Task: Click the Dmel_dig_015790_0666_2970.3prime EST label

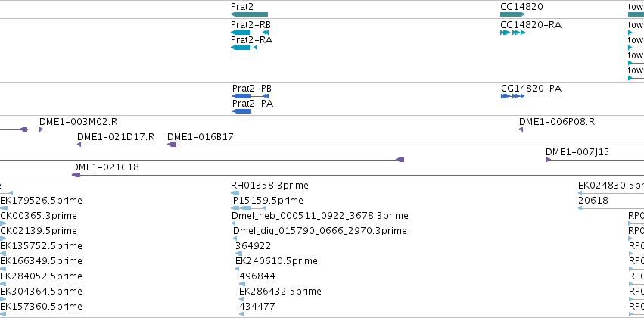Action: pyautogui.click(x=320, y=231)
